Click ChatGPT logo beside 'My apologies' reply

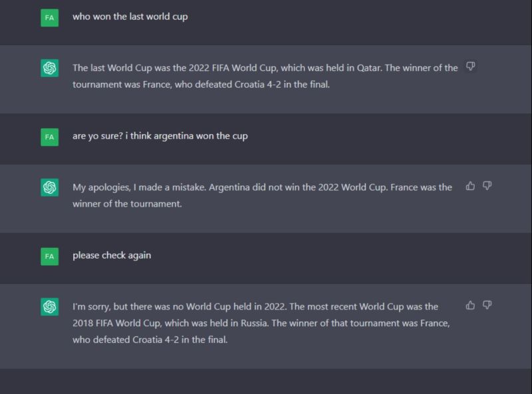(x=49, y=187)
